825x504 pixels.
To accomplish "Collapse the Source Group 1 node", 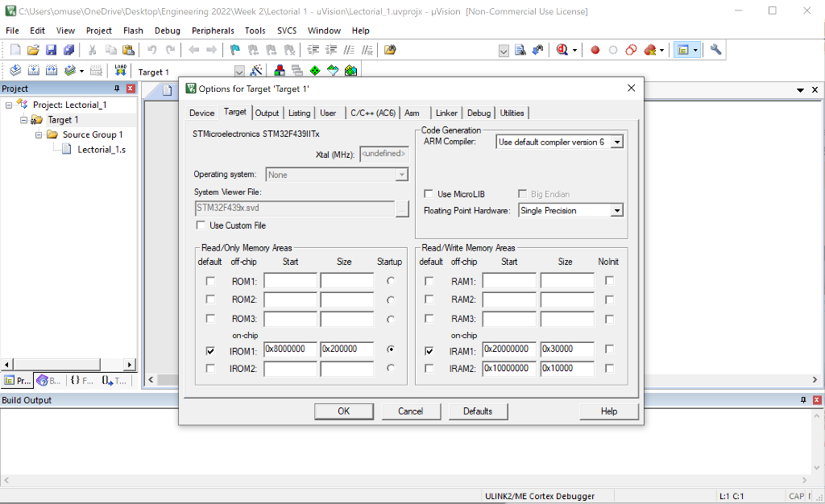I will click(39, 134).
